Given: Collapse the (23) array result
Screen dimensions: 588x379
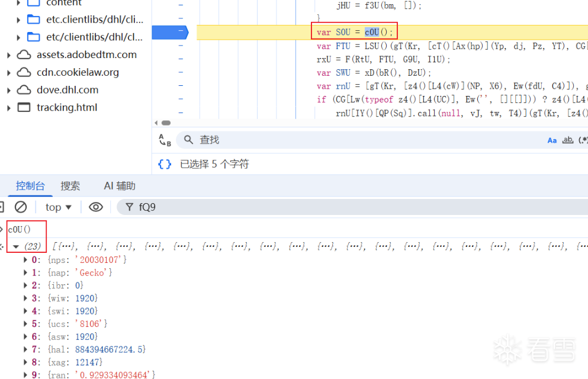Looking at the screenshot, I should (x=16, y=246).
